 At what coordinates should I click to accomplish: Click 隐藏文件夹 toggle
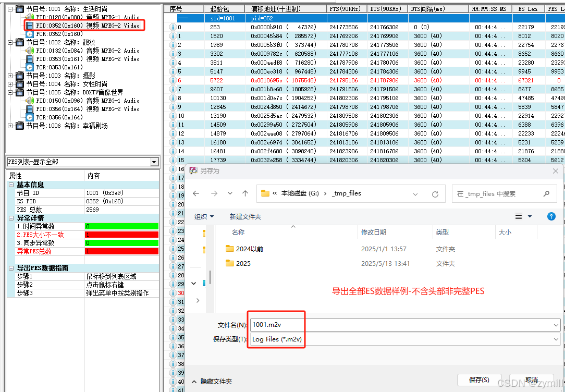pos(212,381)
